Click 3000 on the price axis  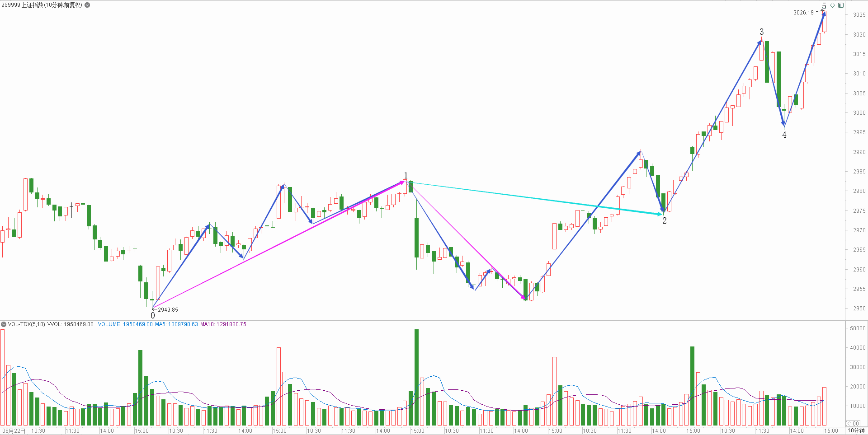(x=859, y=113)
